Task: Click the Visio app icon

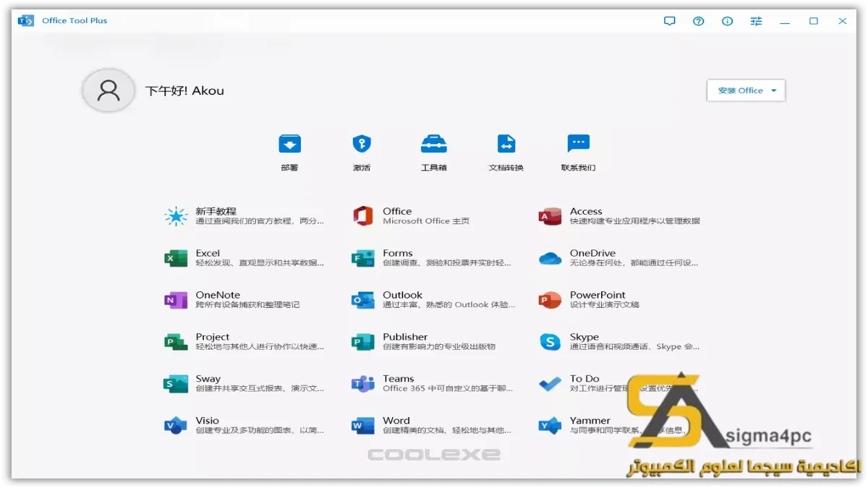Action: [x=176, y=426]
